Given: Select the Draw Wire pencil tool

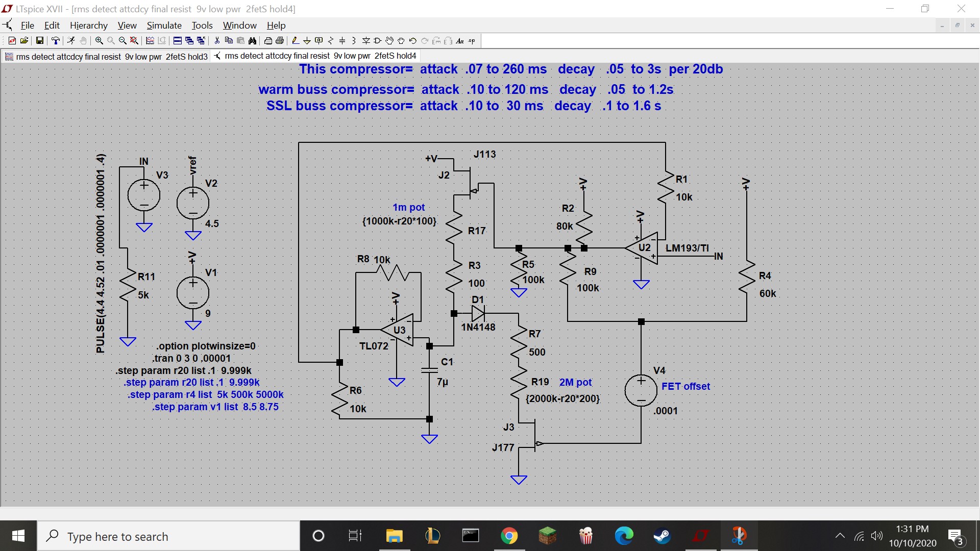Looking at the screenshot, I should 295,41.
